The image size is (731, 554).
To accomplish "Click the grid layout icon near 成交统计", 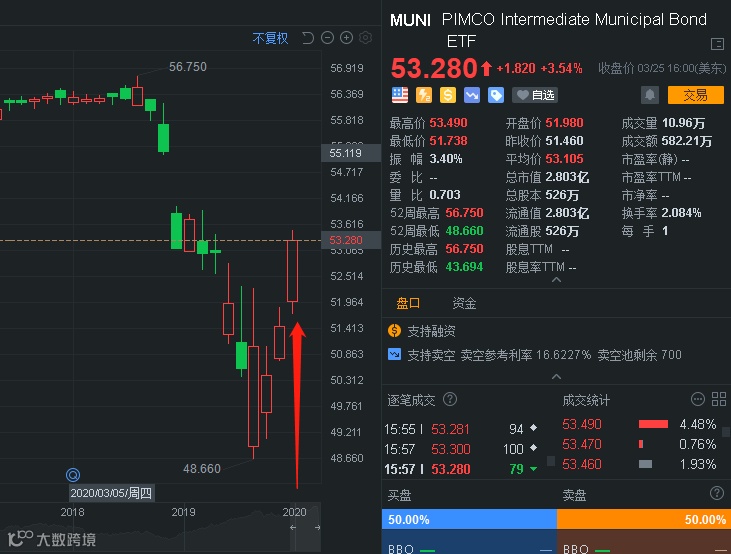I will [x=719, y=399].
